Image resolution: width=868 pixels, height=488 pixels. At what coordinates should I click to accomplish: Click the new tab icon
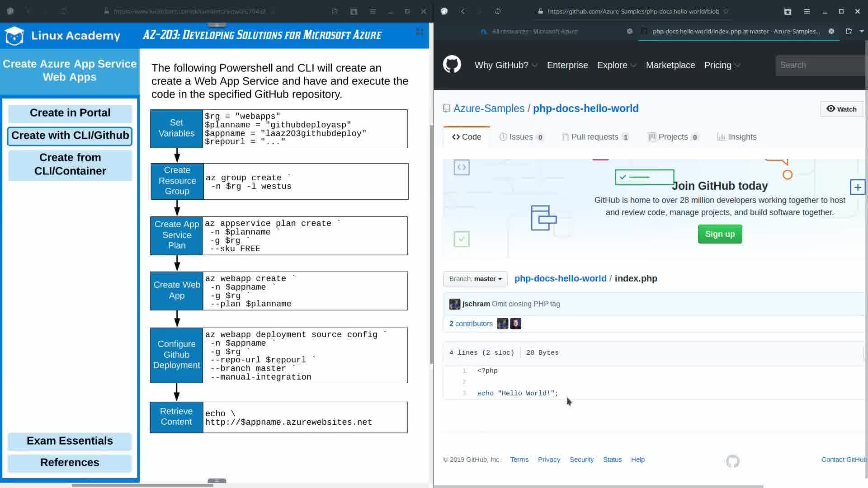pyautogui.click(x=849, y=31)
